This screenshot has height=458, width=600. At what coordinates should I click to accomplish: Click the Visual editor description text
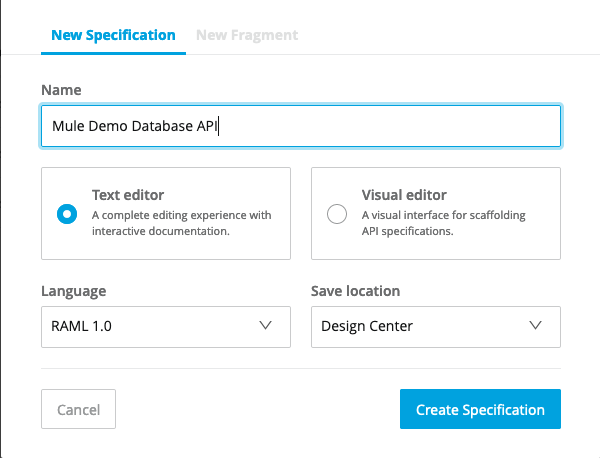point(443,223)
